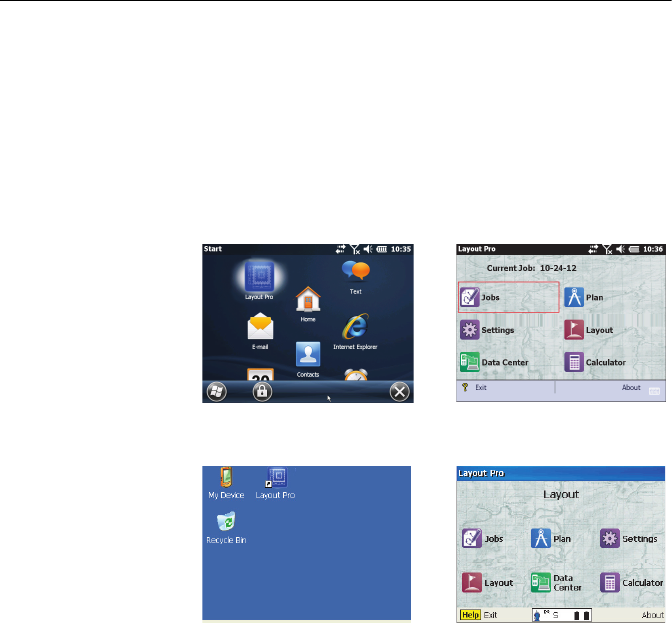Tap the speaker icon in Start status bar
Screen dimensions: 672x623
pos(368,249)
